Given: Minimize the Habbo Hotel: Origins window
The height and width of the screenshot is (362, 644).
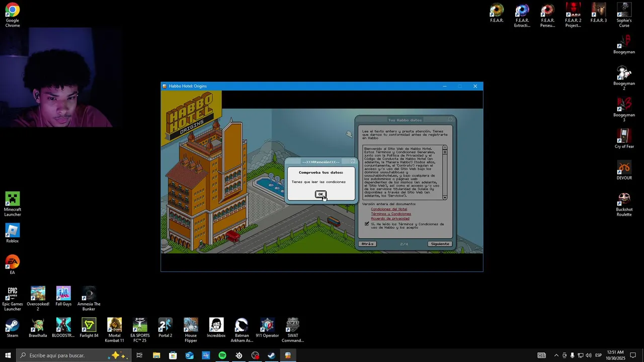Looking at the screenshot, I should (444, 86).
